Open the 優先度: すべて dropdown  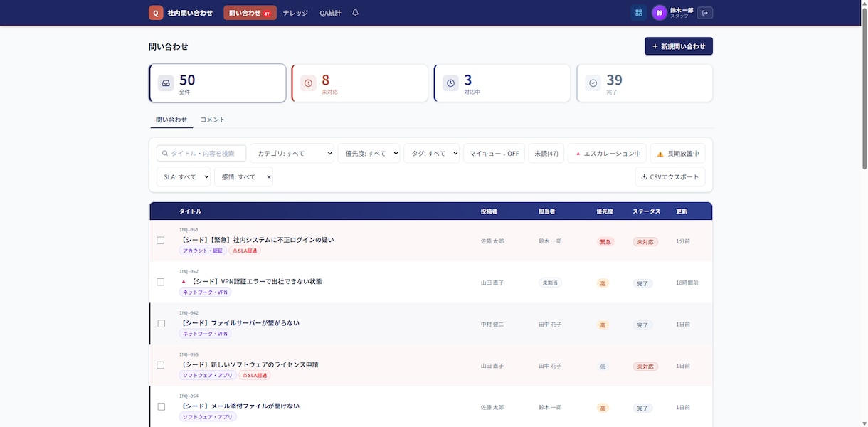[369, 154]
